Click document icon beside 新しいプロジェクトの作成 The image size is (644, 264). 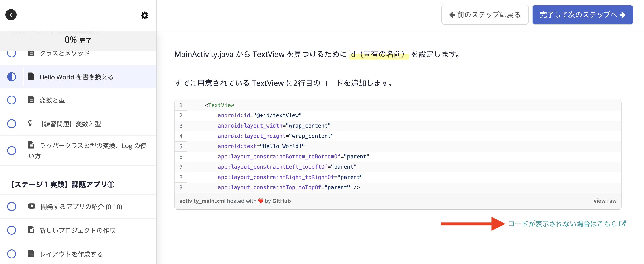point(31,230)
